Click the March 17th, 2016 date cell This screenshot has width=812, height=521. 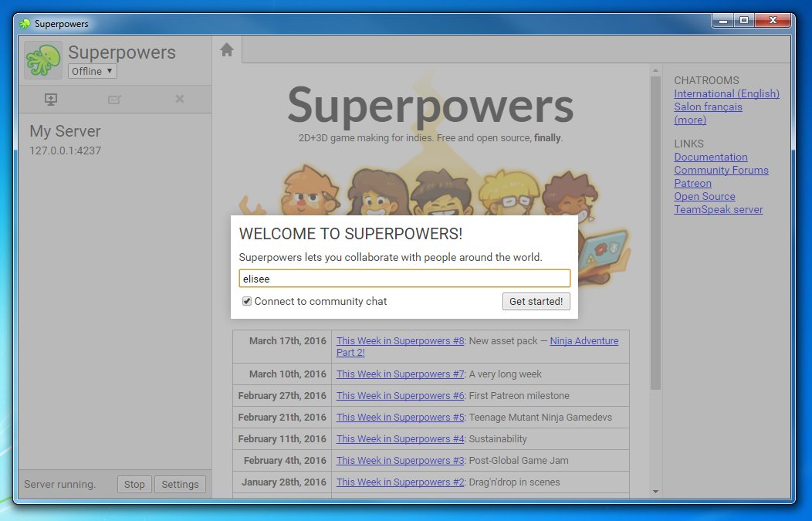click(x=283, y=347)
